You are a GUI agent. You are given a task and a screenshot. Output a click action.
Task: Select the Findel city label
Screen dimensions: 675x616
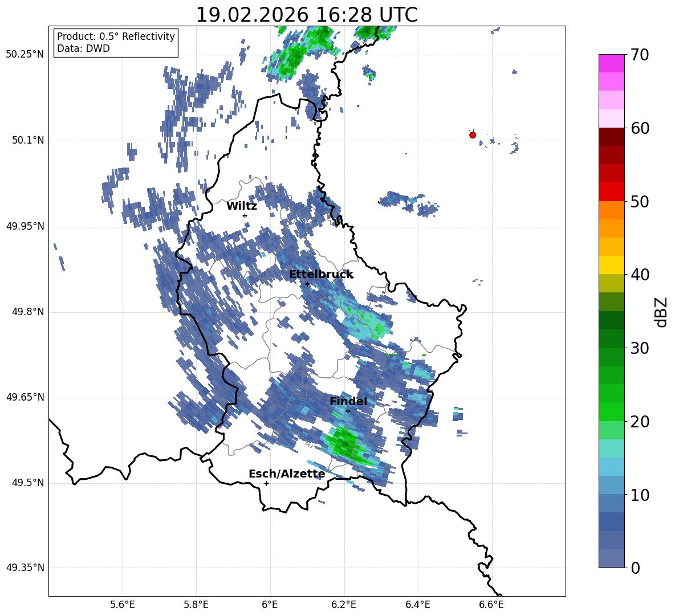348,401
